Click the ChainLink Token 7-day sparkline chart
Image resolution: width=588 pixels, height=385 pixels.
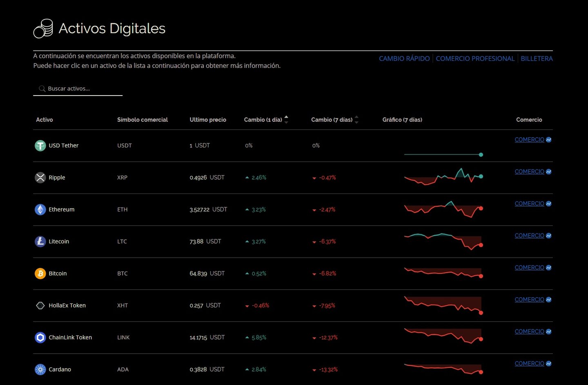coord(443,336)
